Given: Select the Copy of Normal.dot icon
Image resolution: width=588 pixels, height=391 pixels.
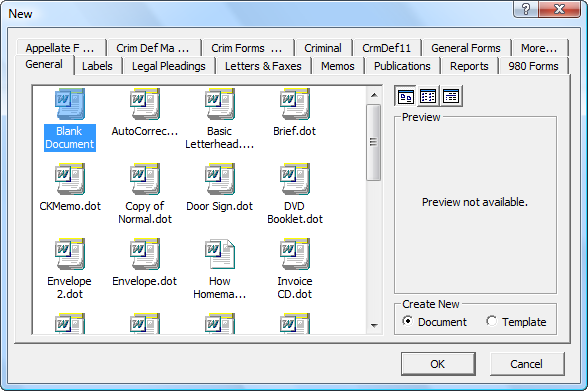Looking at the screenshot, I should click(145, 179).
